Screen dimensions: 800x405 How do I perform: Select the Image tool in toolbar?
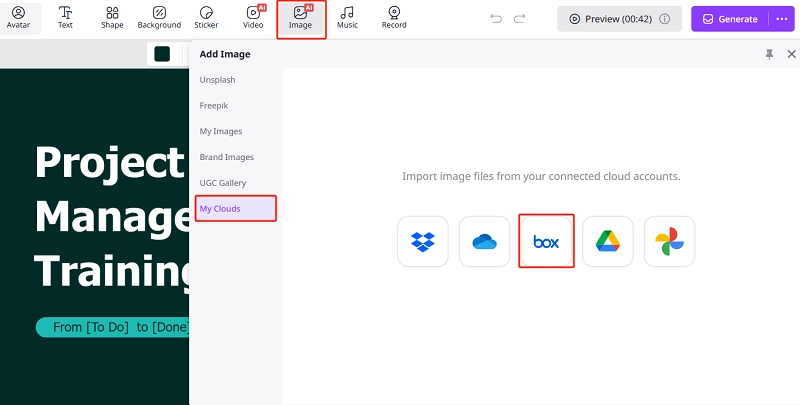[300, 18]
